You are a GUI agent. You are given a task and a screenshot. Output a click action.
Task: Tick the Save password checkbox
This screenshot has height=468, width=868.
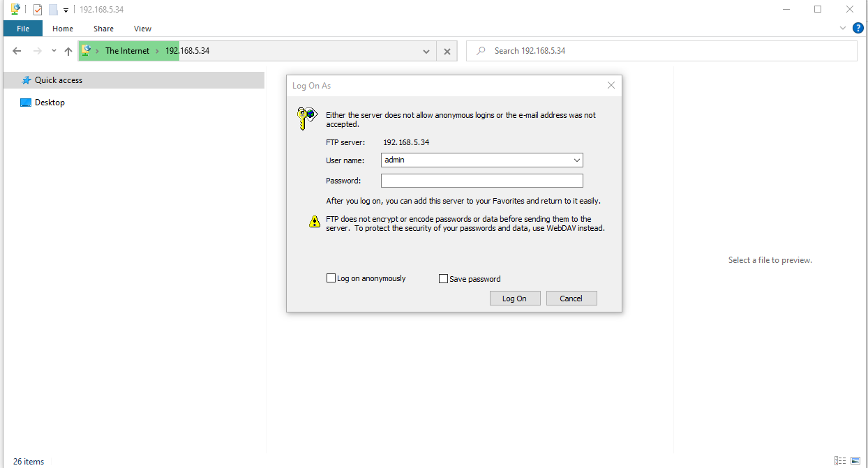tap(443, 279)
